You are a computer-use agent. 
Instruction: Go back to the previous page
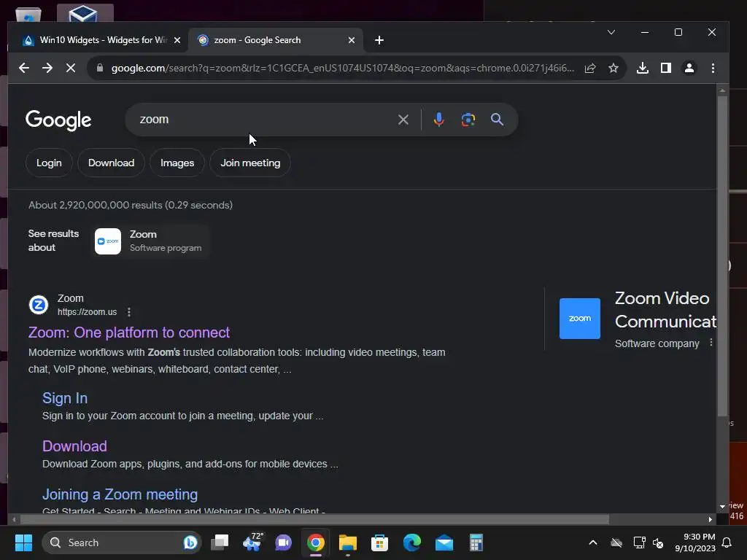24,68
